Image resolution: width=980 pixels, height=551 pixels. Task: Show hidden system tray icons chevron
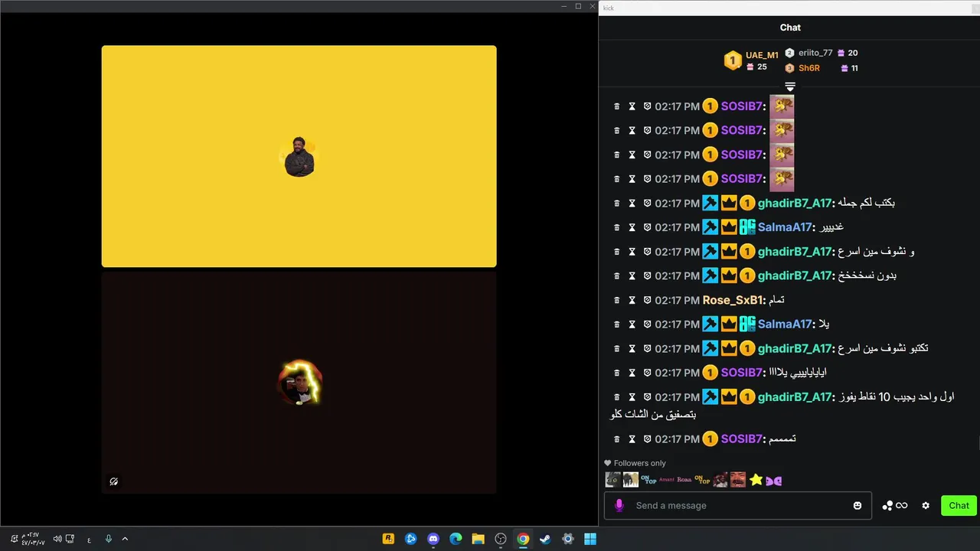click(x=125, y=539)
